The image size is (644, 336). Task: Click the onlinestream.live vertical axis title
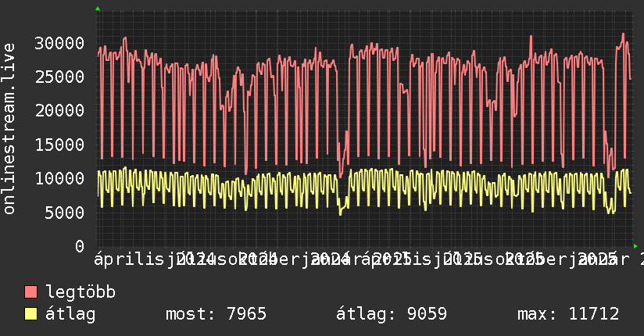click(9, 129)
